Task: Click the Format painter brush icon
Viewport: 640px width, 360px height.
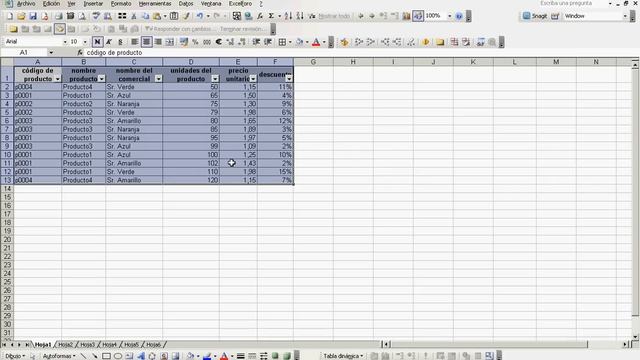Action: 187,16
